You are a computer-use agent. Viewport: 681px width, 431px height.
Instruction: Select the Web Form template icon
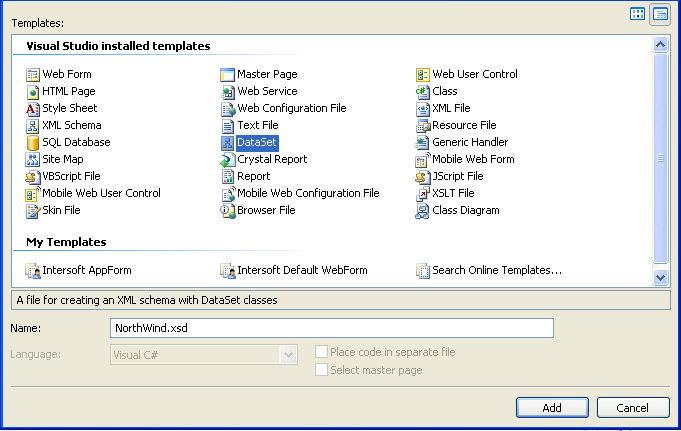pyautogui.click(x=33, y=75)
